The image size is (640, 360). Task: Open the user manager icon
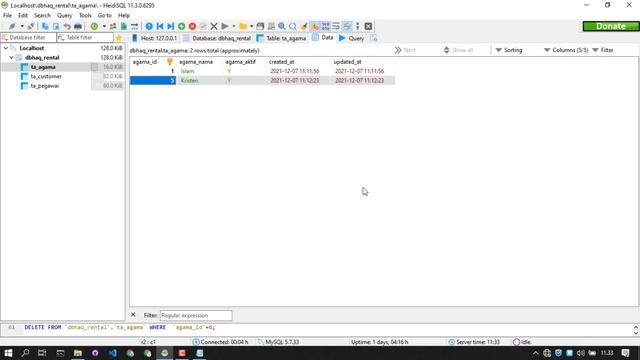coord(113,26)
